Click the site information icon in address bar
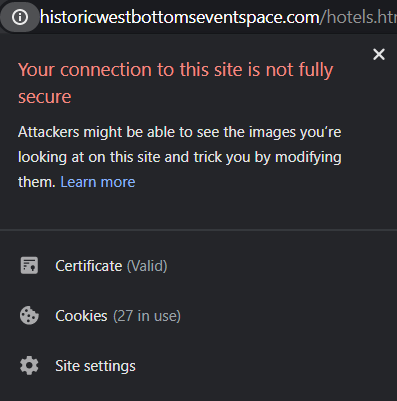 20,17
